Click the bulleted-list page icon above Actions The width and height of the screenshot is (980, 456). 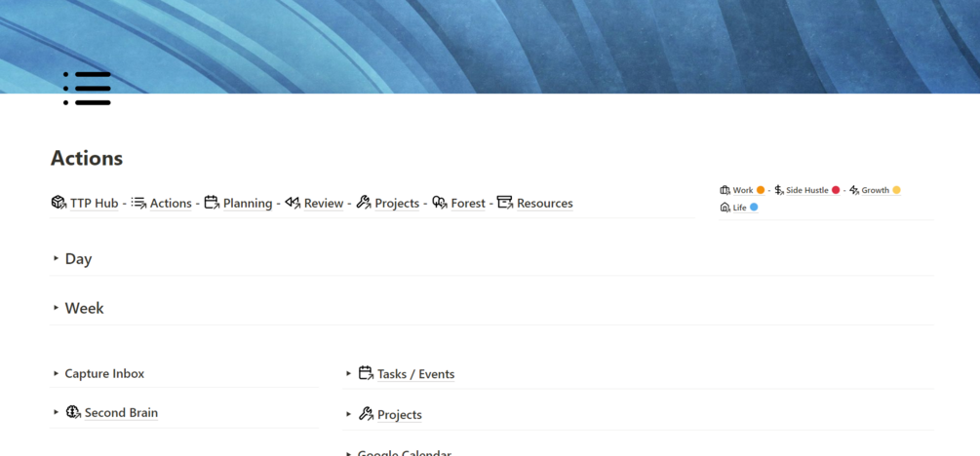pos(87,88)
